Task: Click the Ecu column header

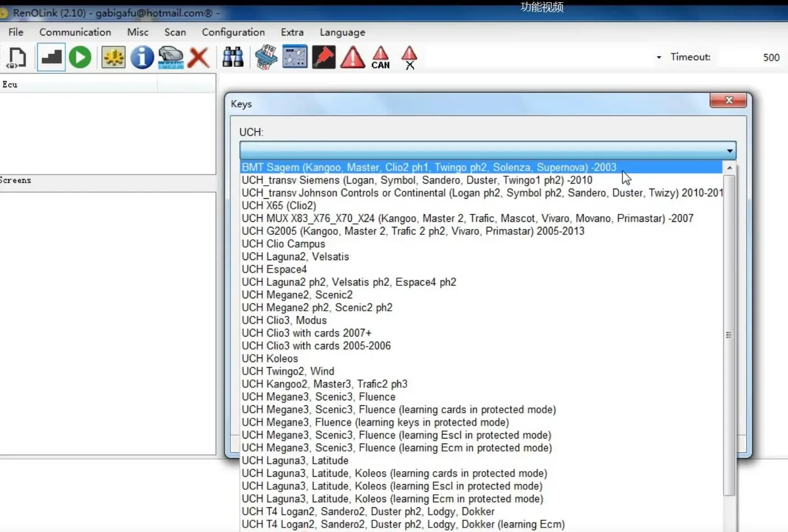Action: coord(79,84)
